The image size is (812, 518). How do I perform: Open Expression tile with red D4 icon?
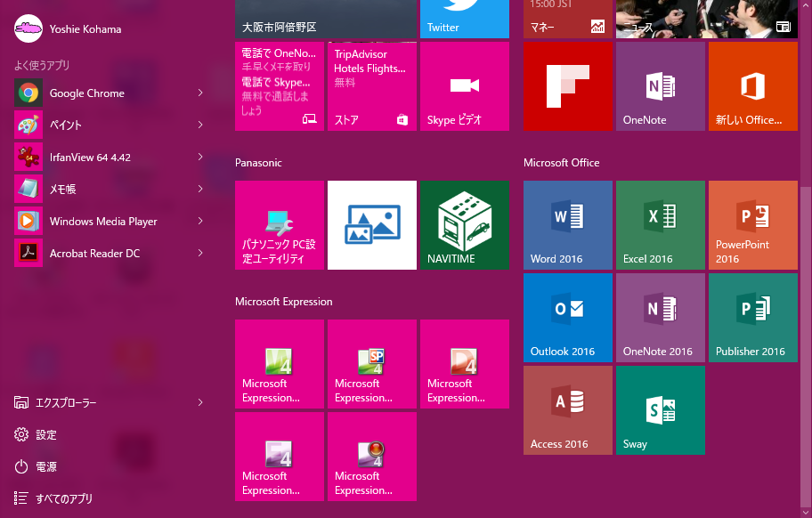point(465,364)
